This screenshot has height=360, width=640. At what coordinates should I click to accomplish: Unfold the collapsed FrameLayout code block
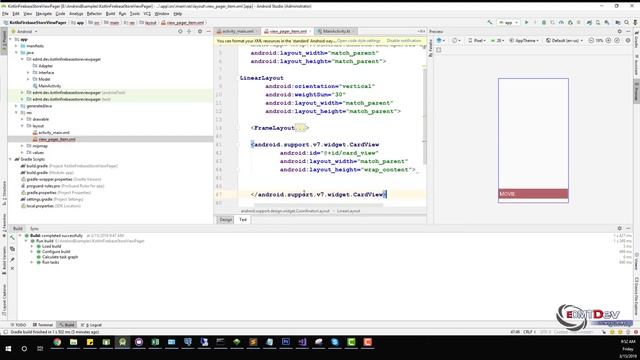point(300,128)
